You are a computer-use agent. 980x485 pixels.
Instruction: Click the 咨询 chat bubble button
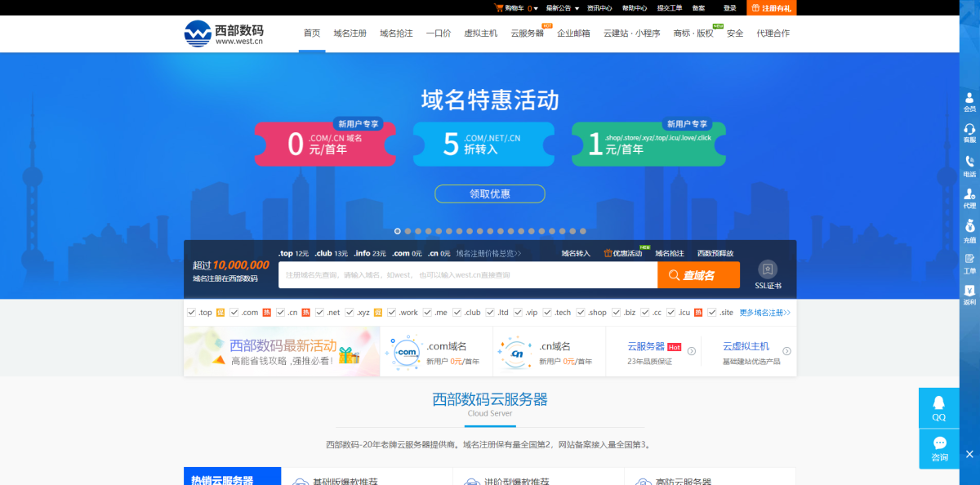point(938,447)
